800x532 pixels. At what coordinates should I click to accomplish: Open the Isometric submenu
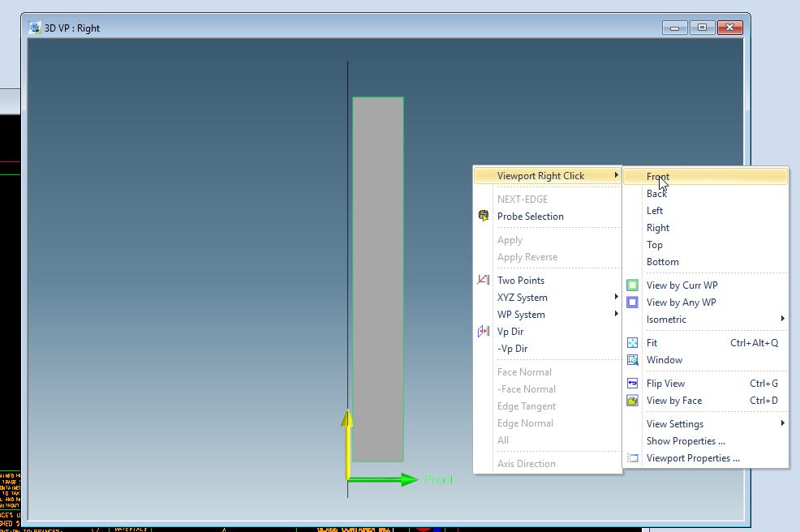706,320
